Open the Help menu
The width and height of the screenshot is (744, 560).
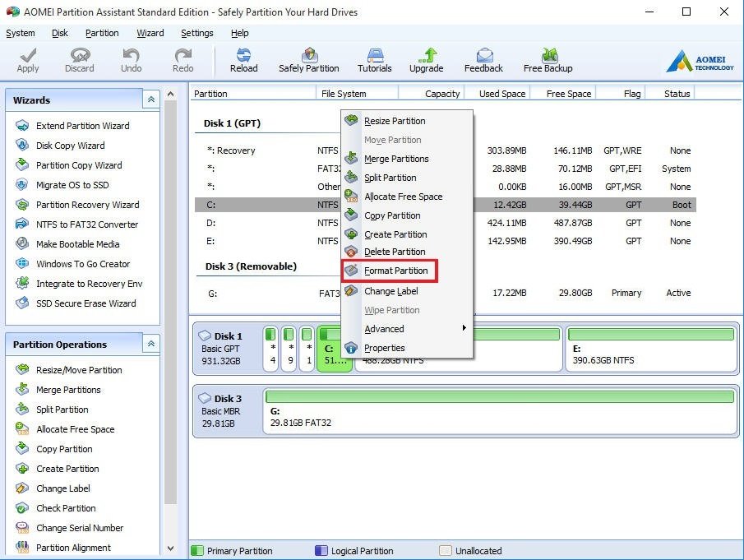tap(239, 33)
